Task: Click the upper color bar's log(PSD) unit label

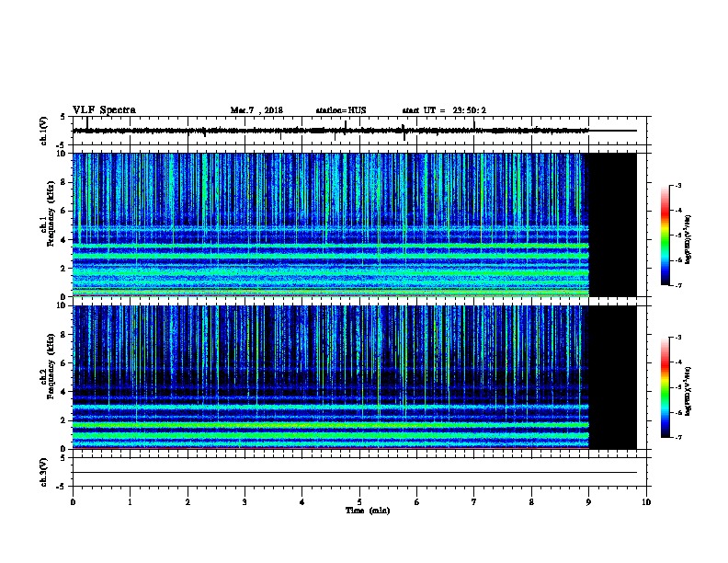Action: pos(688,240)
